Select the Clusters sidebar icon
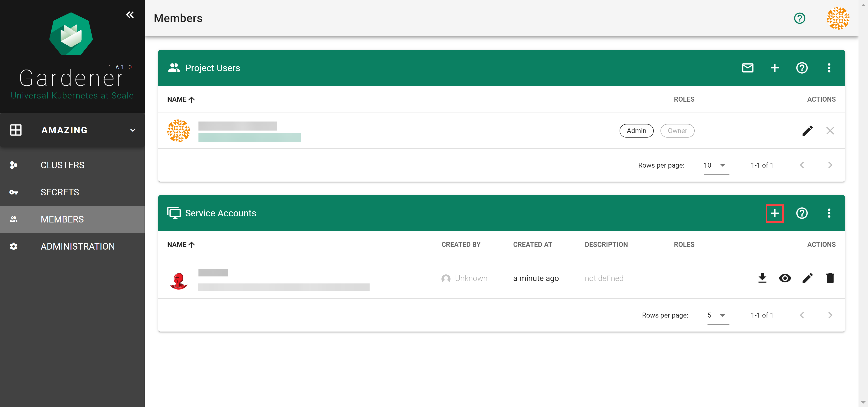Screen dimensions: 868x407 click(x=14, y=165)
